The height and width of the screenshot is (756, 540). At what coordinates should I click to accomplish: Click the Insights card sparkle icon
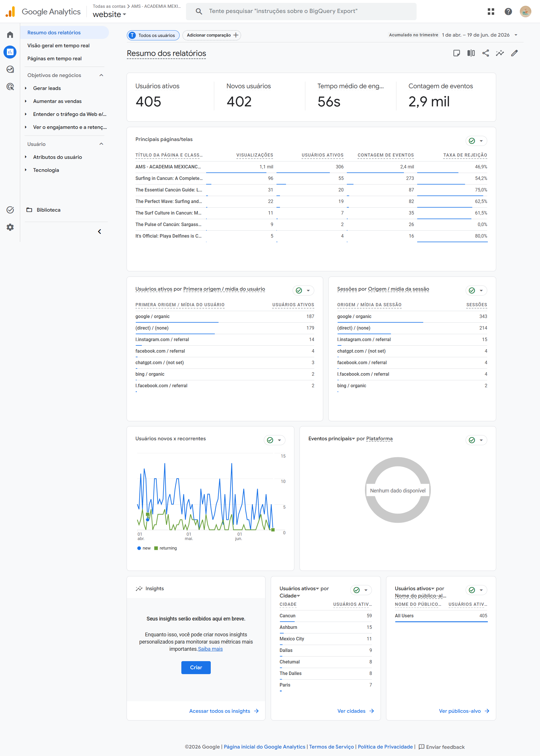click(139, 589)
